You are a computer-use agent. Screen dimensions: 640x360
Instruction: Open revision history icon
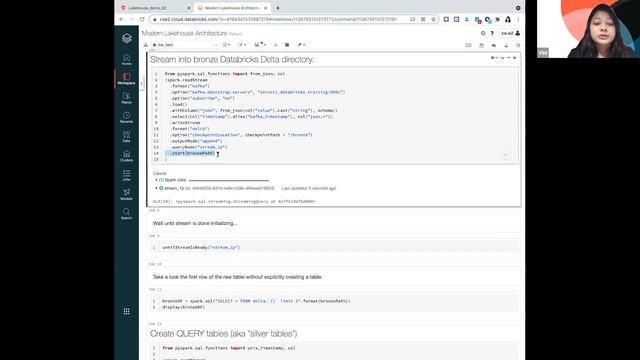tap(518, 45)
